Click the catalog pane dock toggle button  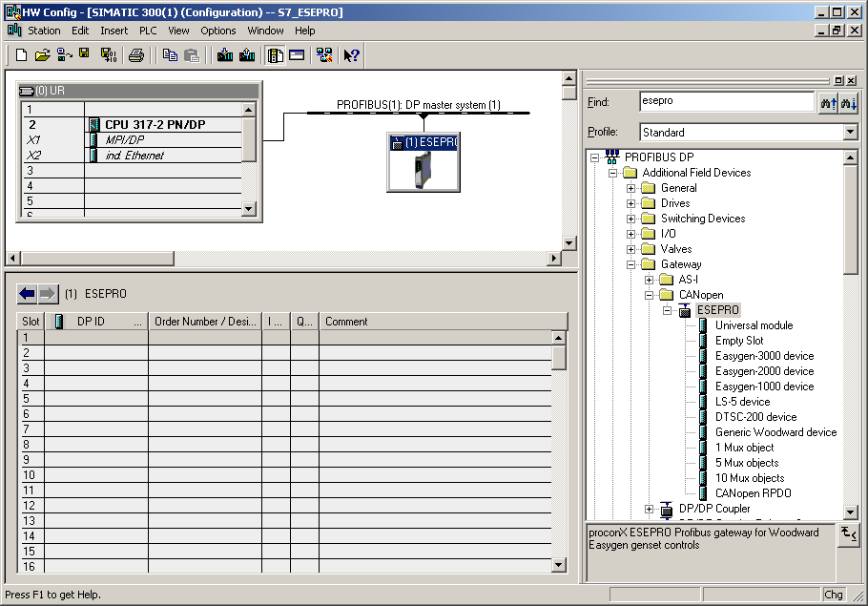click(x=838, y=80)
